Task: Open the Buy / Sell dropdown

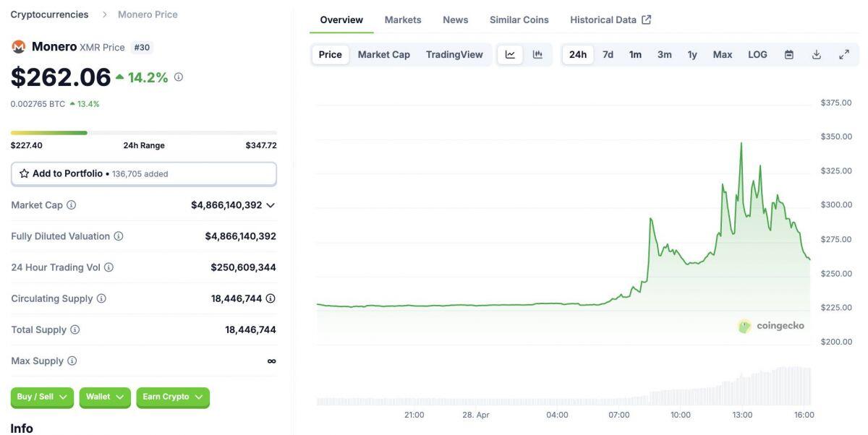Action: pos(42,397)
